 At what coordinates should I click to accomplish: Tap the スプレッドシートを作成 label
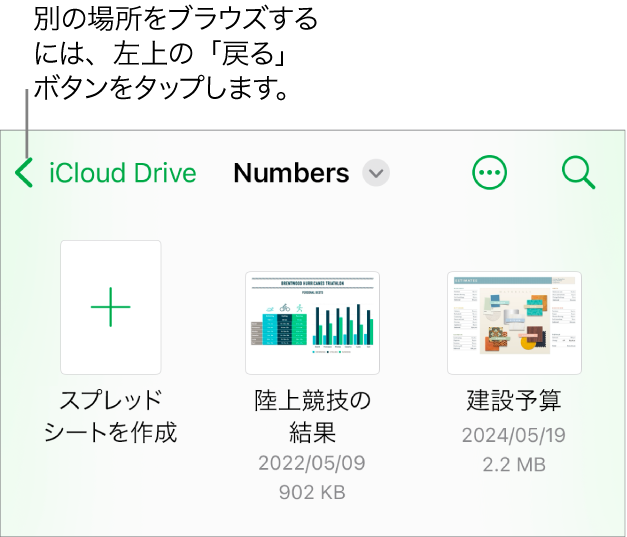(x=111, y=416)
